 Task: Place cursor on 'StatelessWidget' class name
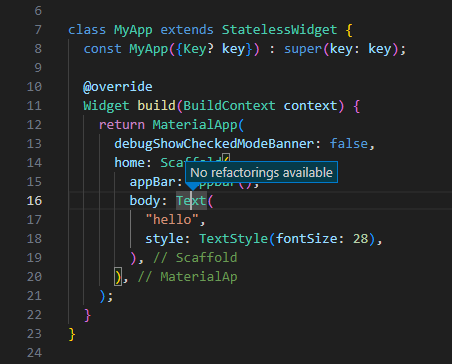279,30
